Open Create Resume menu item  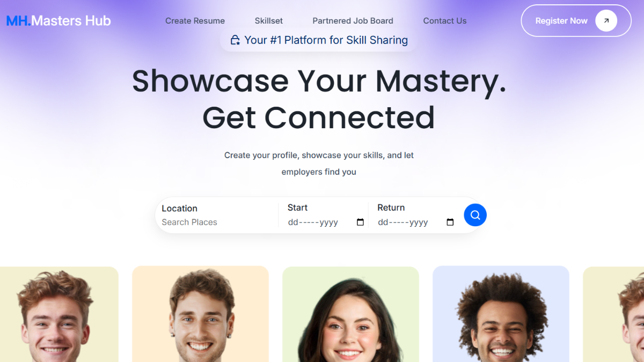(x=195, y=21)
